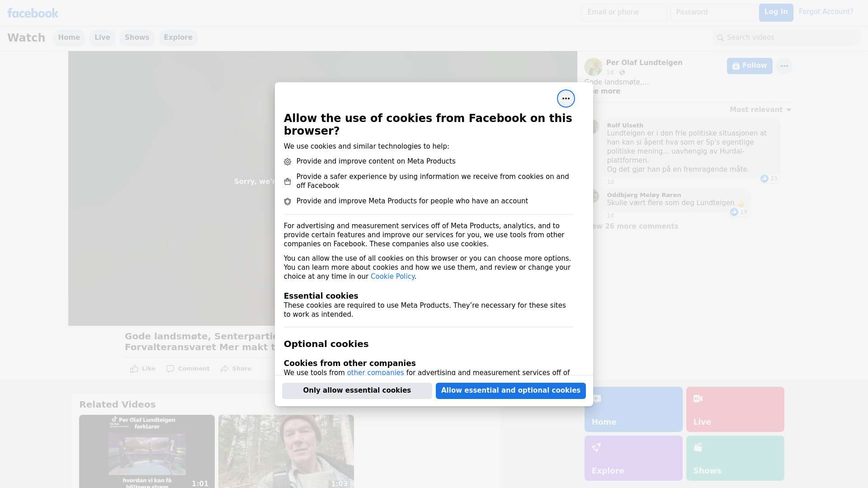Select the Live tab in Watch
The image size is (868, 488).
coord(102,38)
